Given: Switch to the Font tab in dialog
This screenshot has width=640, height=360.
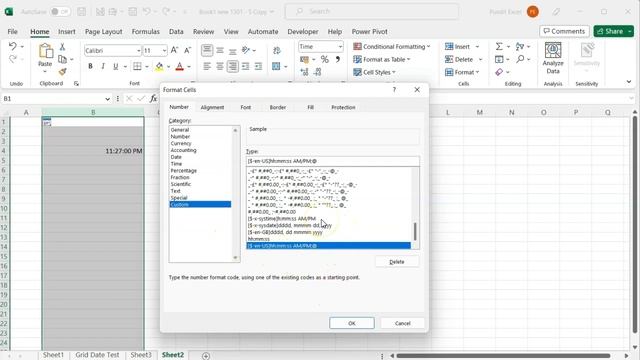Looking at the screenshot, I should pos(246,107).
